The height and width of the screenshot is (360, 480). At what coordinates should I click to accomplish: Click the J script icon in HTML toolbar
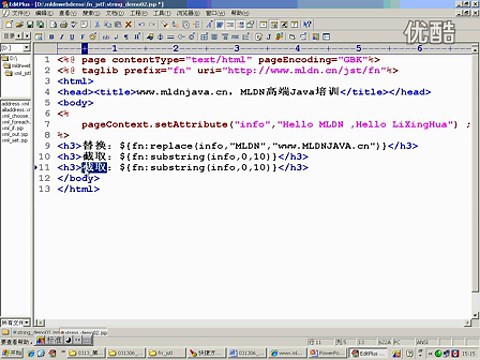269,37
